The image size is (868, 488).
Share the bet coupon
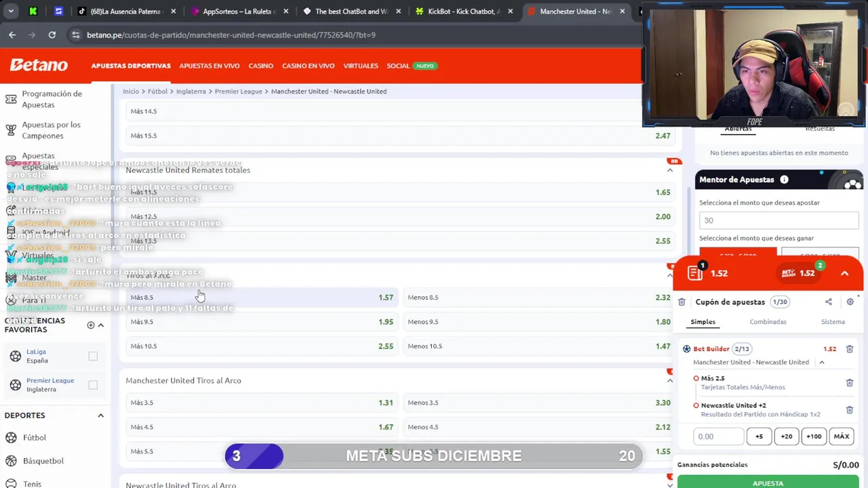(828, 302)
